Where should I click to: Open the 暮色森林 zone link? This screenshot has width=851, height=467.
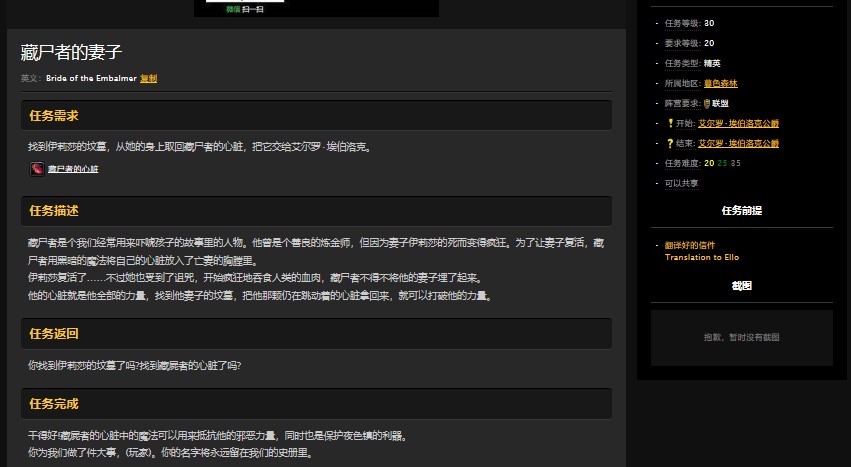pyautogui.click(x=720, y=83)
